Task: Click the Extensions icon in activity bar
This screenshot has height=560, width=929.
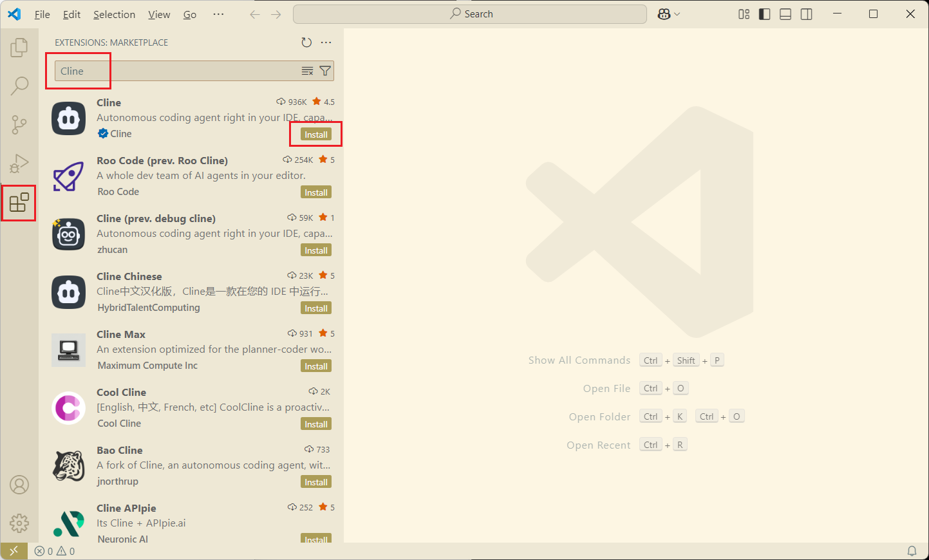Action: [19, 203]
